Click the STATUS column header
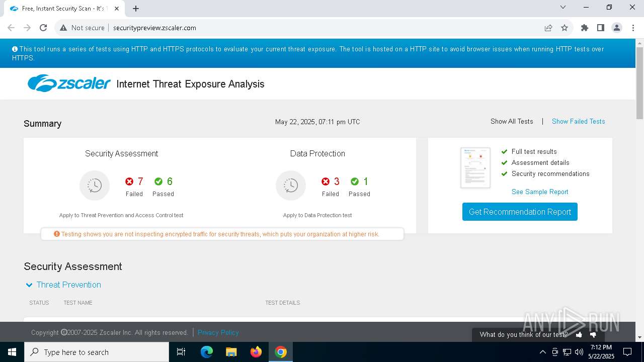Screen dimensions: 644x362 39,303
